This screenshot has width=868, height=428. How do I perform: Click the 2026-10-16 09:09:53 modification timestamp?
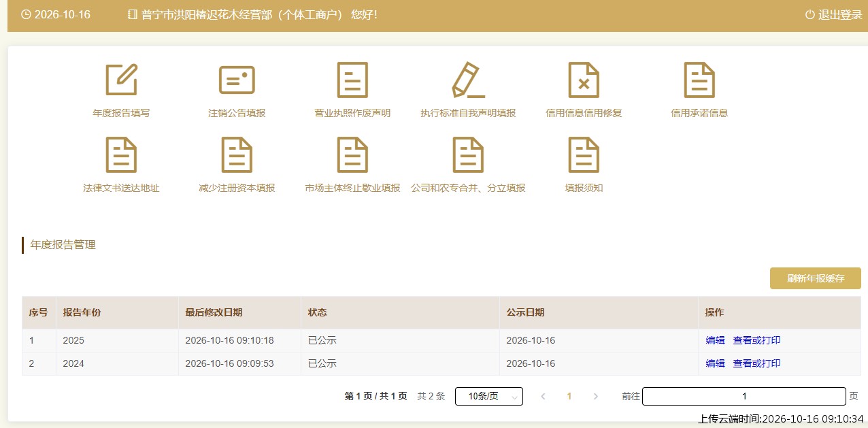pos(229,363)
